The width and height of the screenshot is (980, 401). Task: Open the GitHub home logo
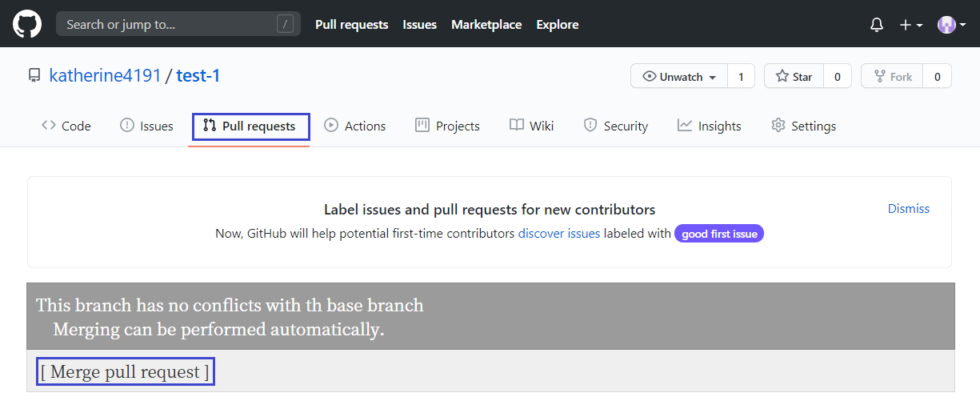pos(27,24)
